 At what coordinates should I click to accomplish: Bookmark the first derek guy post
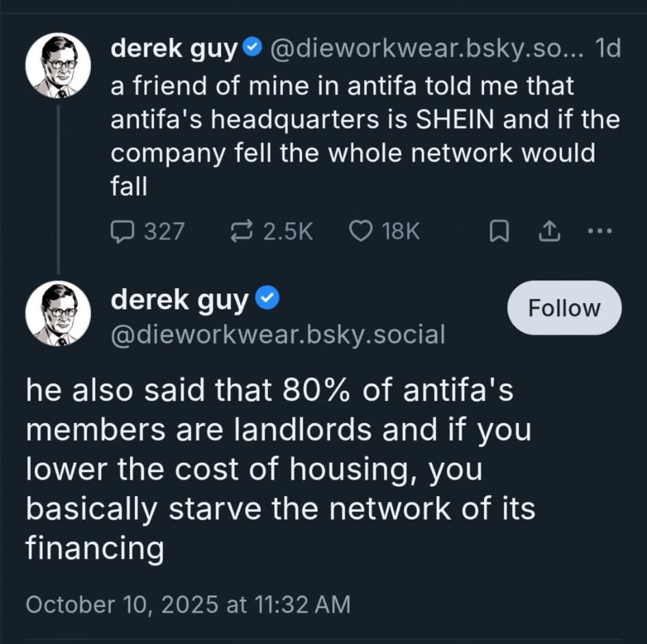(x=500, y=233)
